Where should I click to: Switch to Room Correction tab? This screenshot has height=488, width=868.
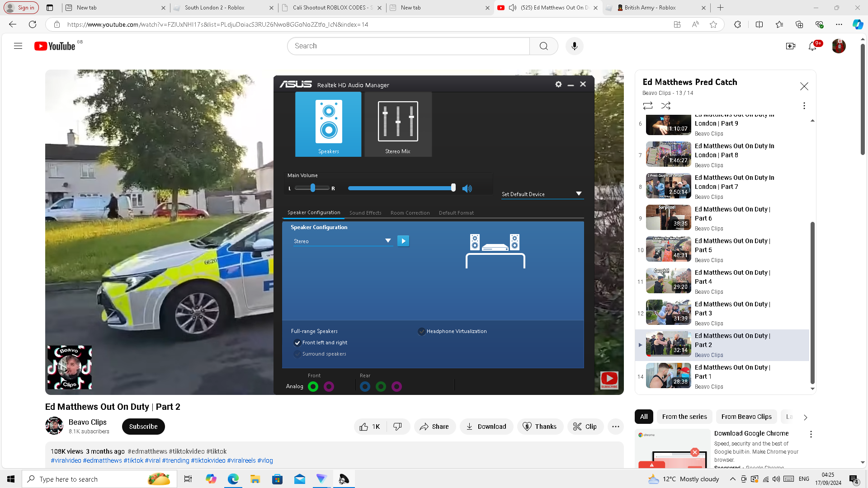coord(410,213)
